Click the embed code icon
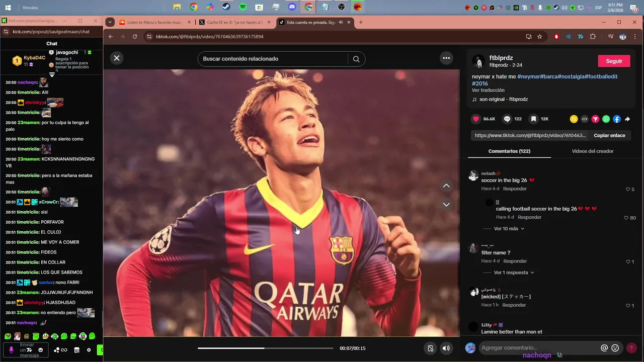Image resolution: width=644 pixels, height=362 pixels. click(x=585, y=119)
